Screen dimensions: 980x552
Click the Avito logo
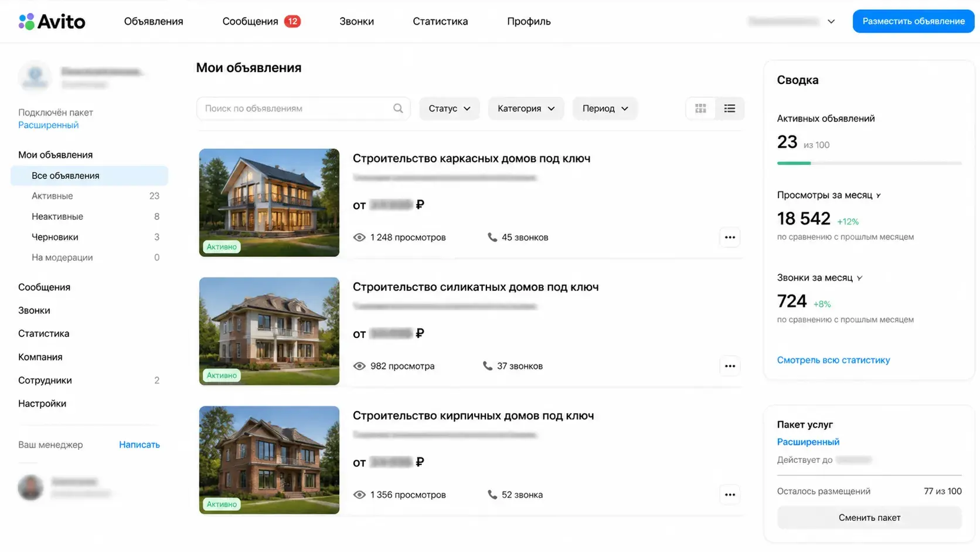(52, 22)
